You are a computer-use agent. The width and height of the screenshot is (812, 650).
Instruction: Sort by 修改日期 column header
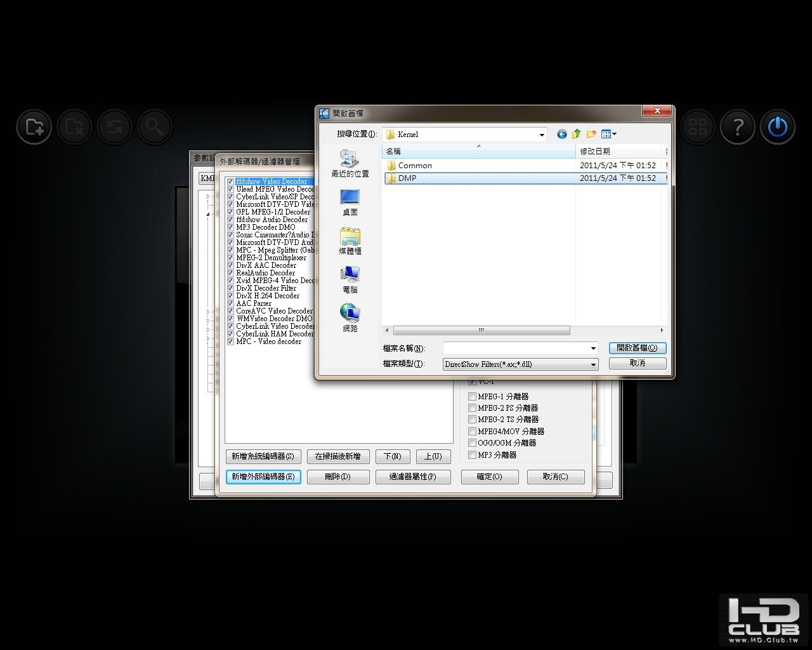[x=619, y=151]
